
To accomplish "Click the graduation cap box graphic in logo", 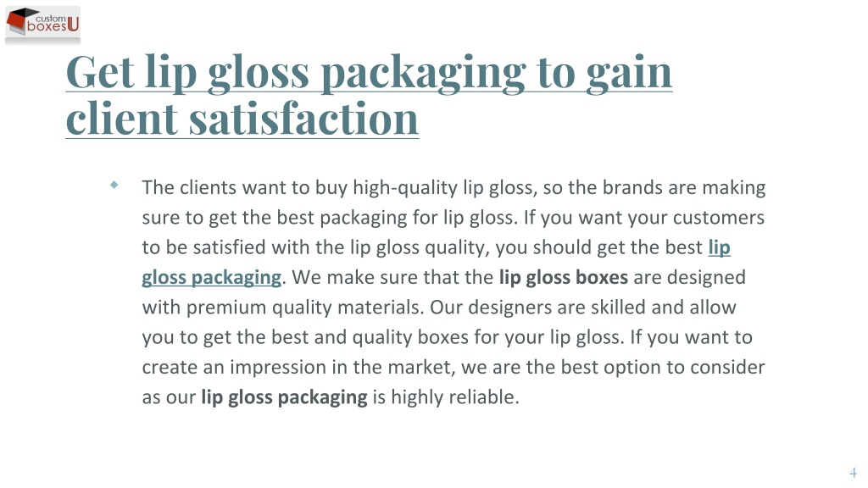I will pos(19,21).
